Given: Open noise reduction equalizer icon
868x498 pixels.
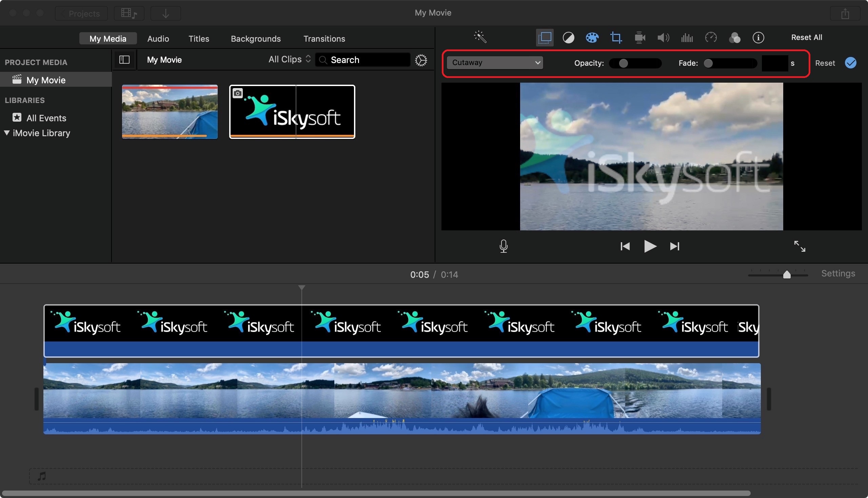Looking at the screenshot, I should tap(687, 37).
